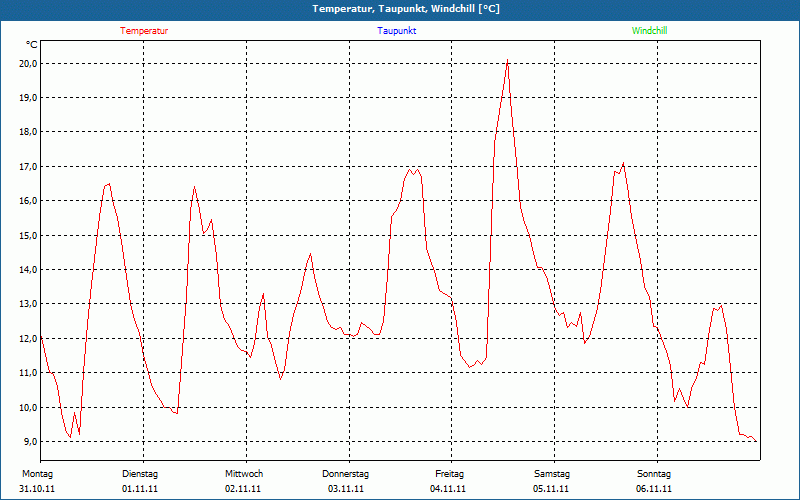Screen dimensions: 800x500
Task: Click the Donnerstag day label
Action: click(x=345, y=474)
